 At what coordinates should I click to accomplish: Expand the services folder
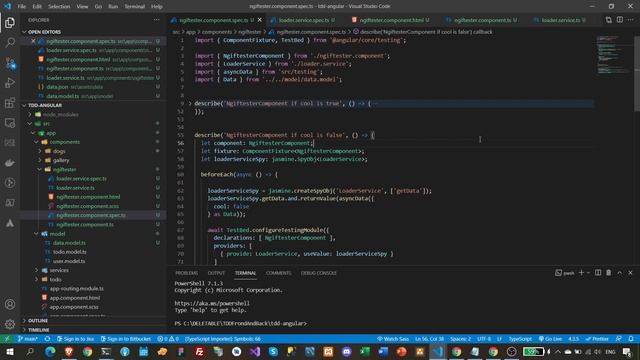[37, 270]
